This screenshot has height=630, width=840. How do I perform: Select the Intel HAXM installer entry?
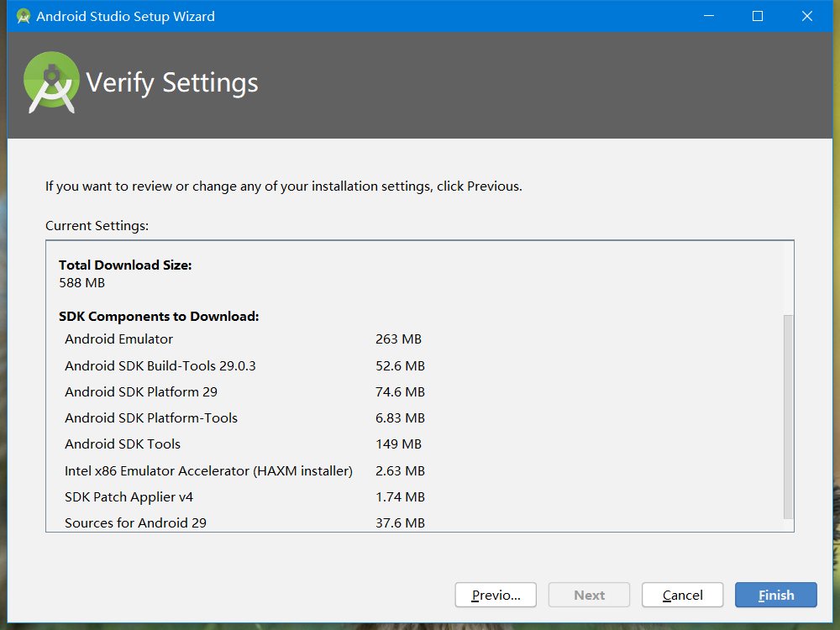click(208, 470)
